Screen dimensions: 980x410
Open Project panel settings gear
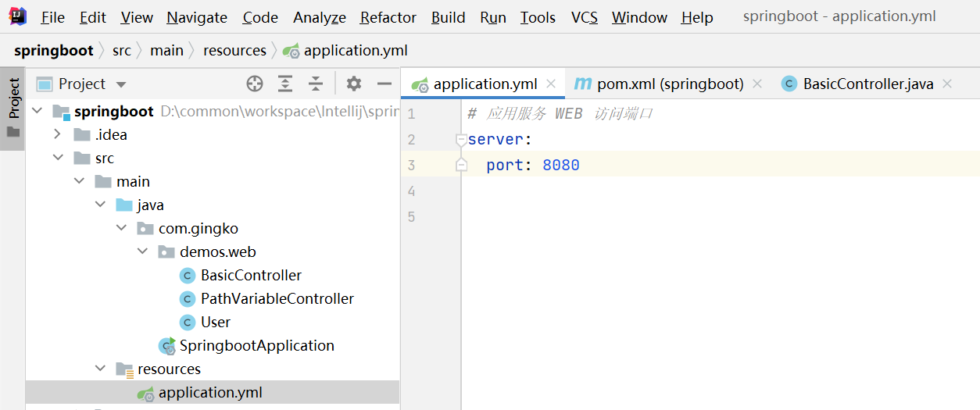click(354, 84)
